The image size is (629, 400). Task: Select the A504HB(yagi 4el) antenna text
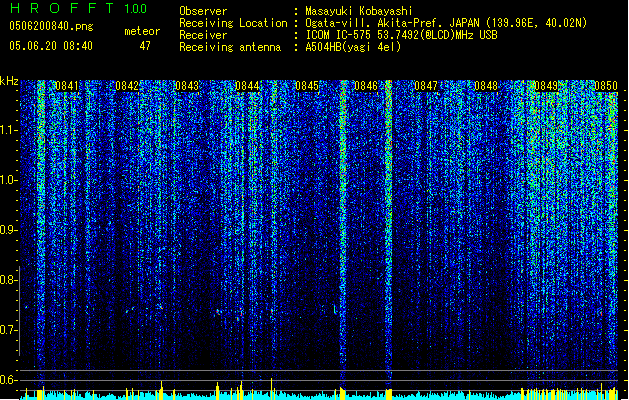point(353,47)
